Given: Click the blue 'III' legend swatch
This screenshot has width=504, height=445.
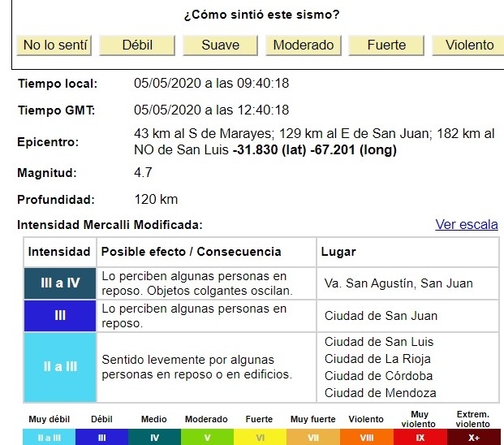Looking at the screenshot, I should click(102, 437).
